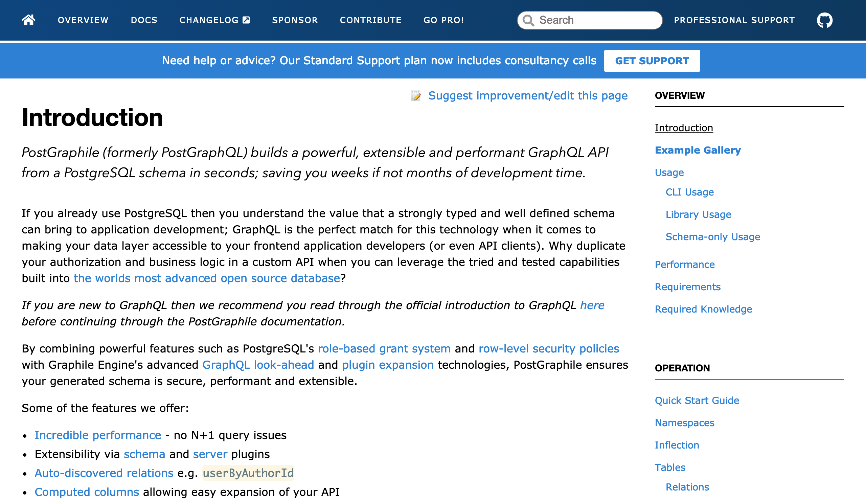
Task: Open Library Usage in the sidebar
Action: (698, 214)
